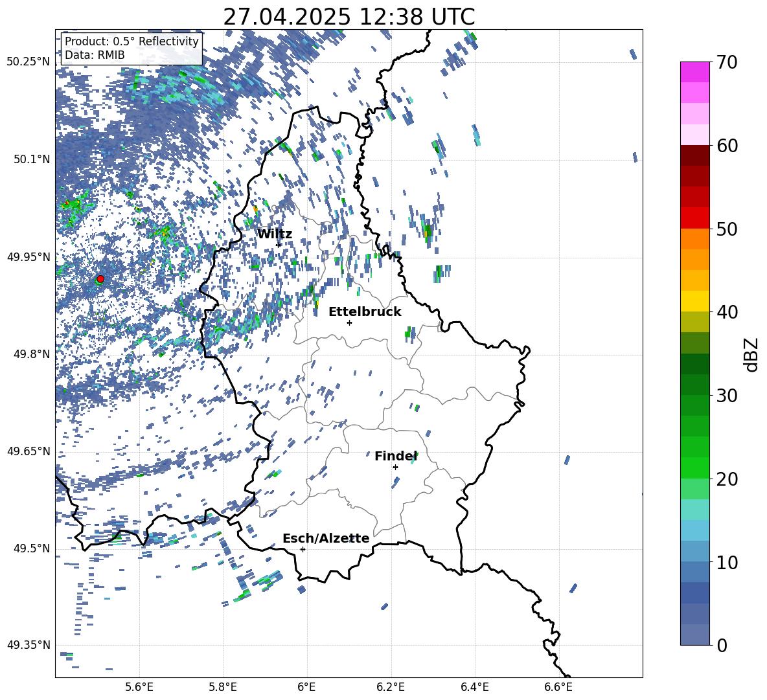The height and width of the screenshot is (700, 767).
Task: Click the longitude label 6.2°E
Action: click(x=391, y=687)
